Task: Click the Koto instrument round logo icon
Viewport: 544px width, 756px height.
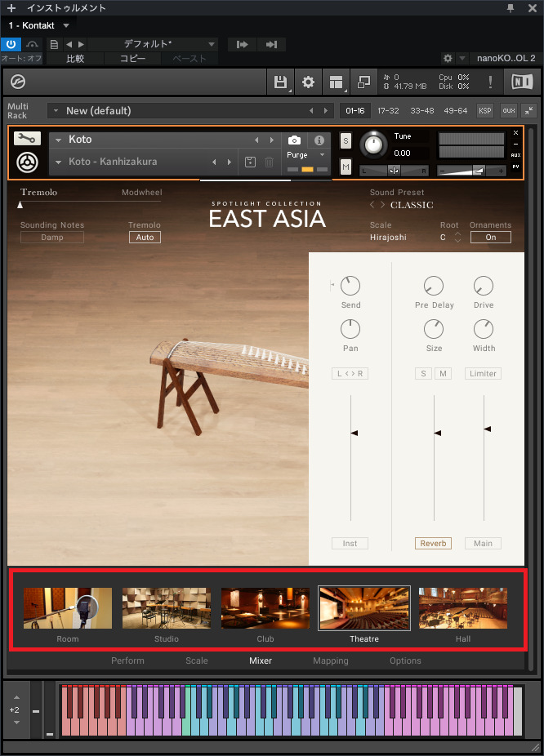Action: point(28,162)
